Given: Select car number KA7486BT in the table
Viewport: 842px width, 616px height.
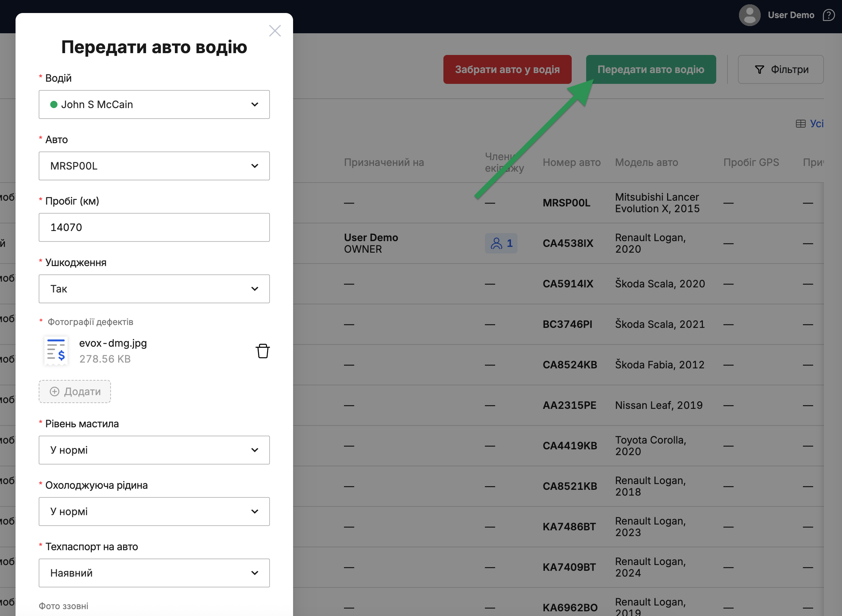Looking at the screenshot, I should click(569, 527).
